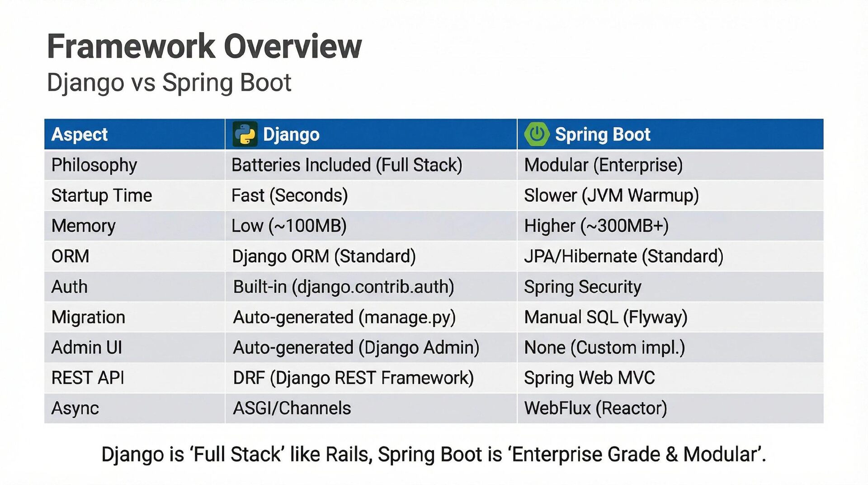Click the Framework Overview title

click(x=204, y=46)
